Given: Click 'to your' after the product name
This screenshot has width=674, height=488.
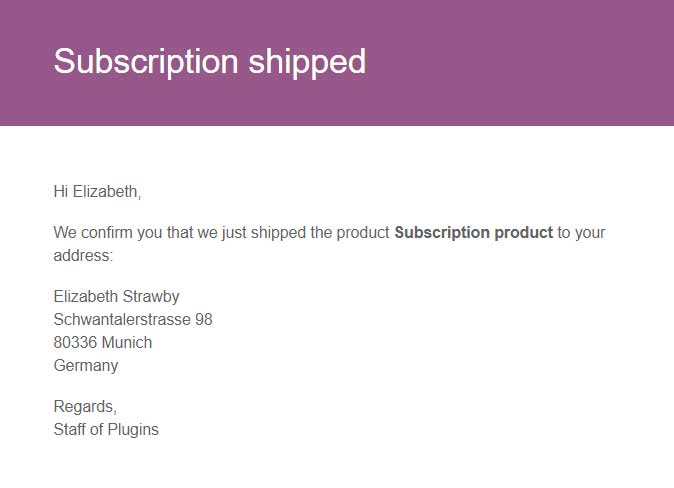Looking at the screenshot, I should (x=582, y=233).
